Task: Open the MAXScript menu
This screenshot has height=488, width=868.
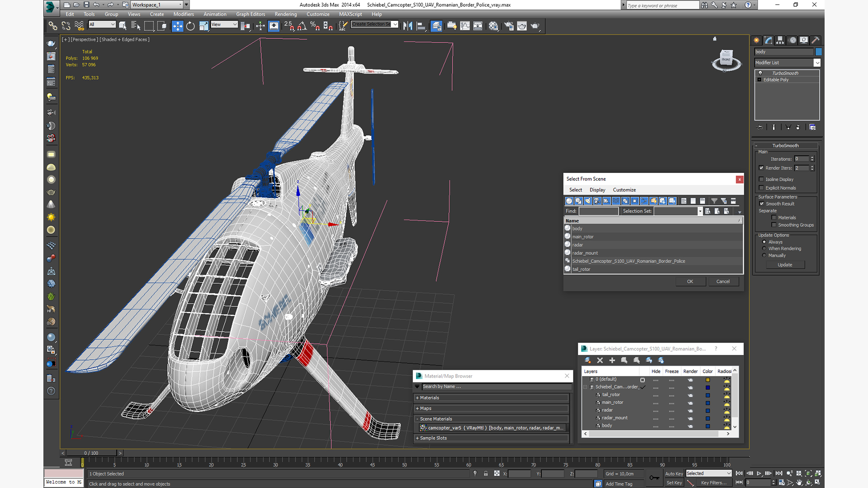Action: (x=350, y=14)
